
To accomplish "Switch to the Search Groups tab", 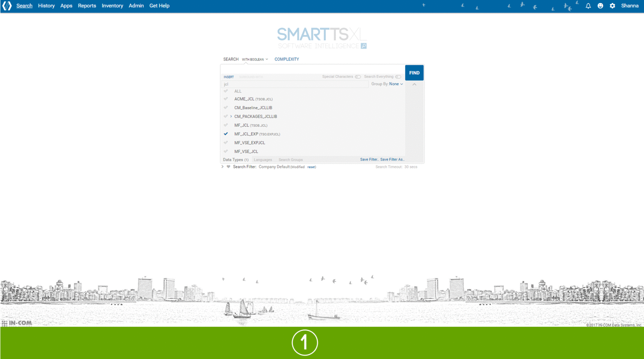I will click(290, 160).
